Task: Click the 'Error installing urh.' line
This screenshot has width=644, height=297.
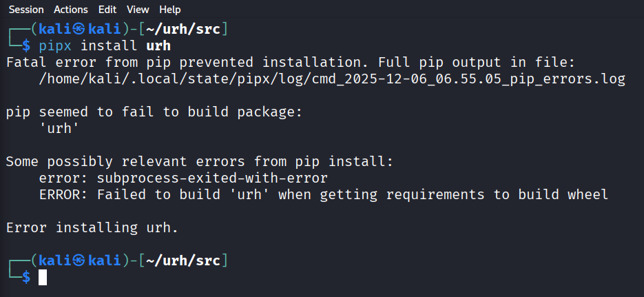Action: coord(92,228)
